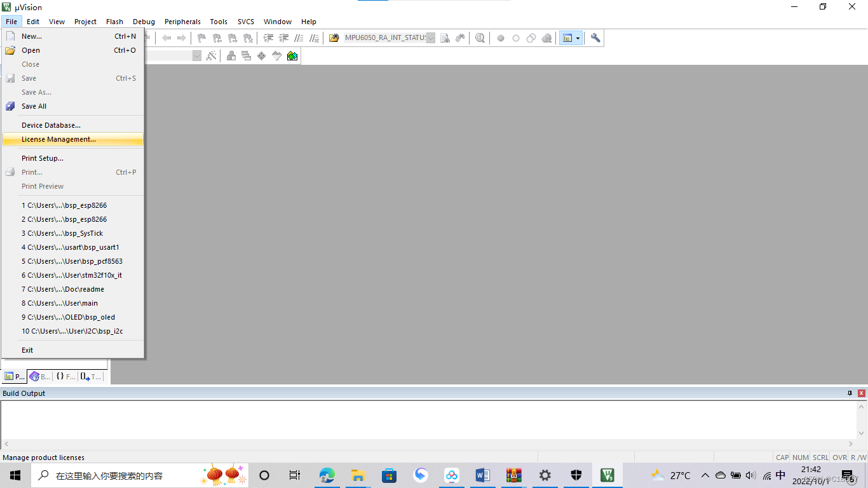Open Options for Target magic wand icon
868x488 pixels.
(212, 56)
